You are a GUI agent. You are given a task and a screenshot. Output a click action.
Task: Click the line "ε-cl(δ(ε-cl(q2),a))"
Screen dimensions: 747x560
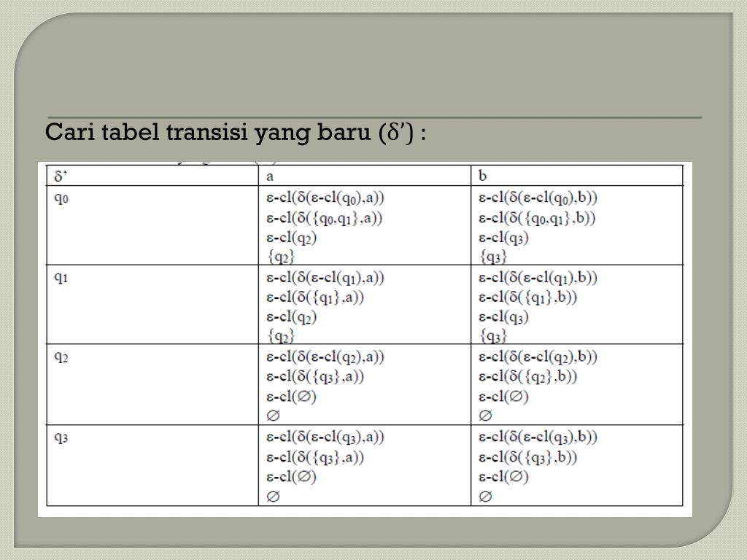(x=325, y=357)
